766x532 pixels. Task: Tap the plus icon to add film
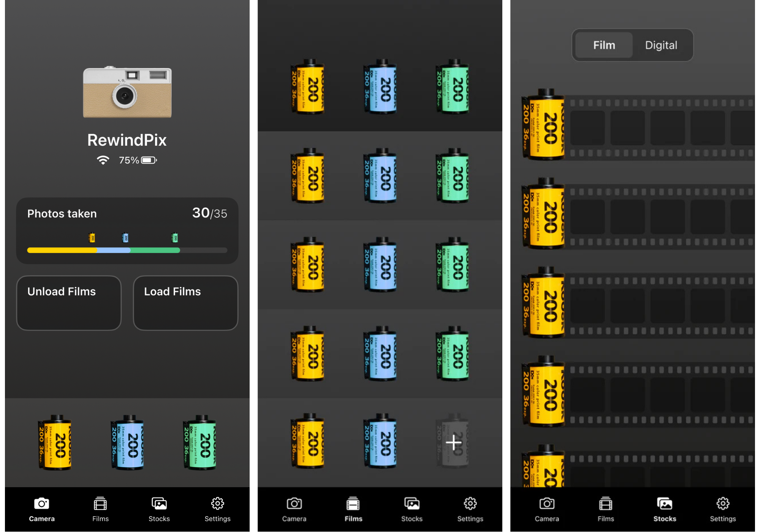pos(453,442)
